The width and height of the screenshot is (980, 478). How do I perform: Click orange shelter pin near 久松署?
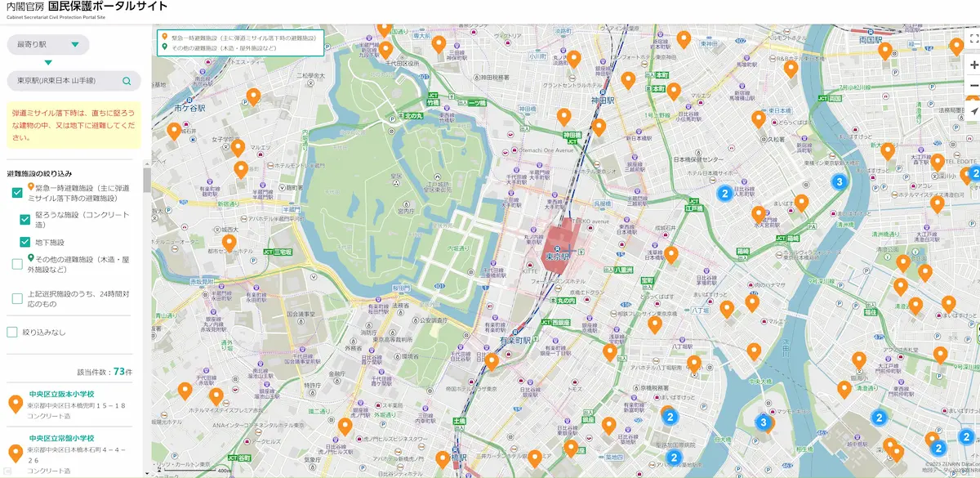coord(759,119)
